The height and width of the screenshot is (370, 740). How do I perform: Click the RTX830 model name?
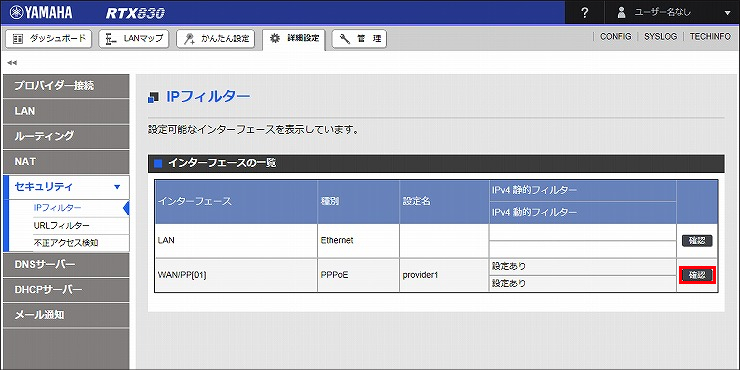(135, 13)
